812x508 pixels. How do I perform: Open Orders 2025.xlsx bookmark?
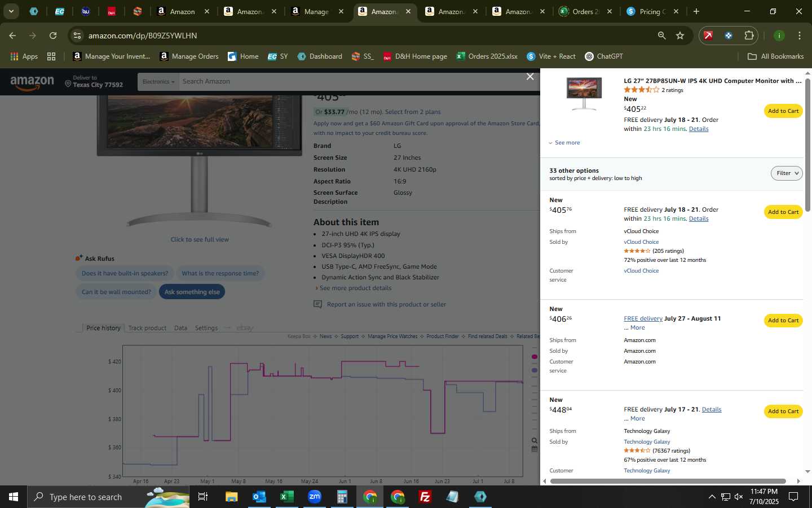[x=487, y=56]
